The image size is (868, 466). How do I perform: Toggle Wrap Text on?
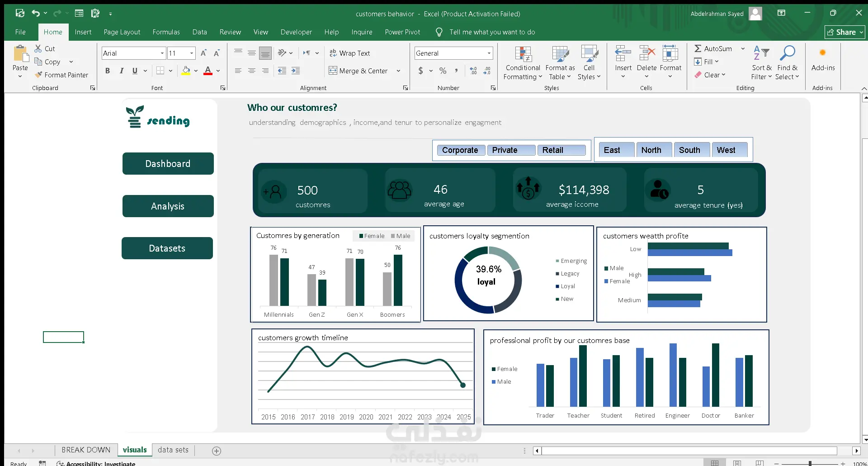click(349, 53)
